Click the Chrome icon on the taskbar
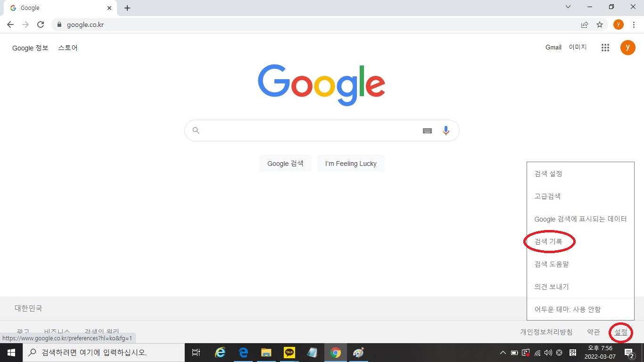This screenshot has height=362, width=644. [335, 352]
